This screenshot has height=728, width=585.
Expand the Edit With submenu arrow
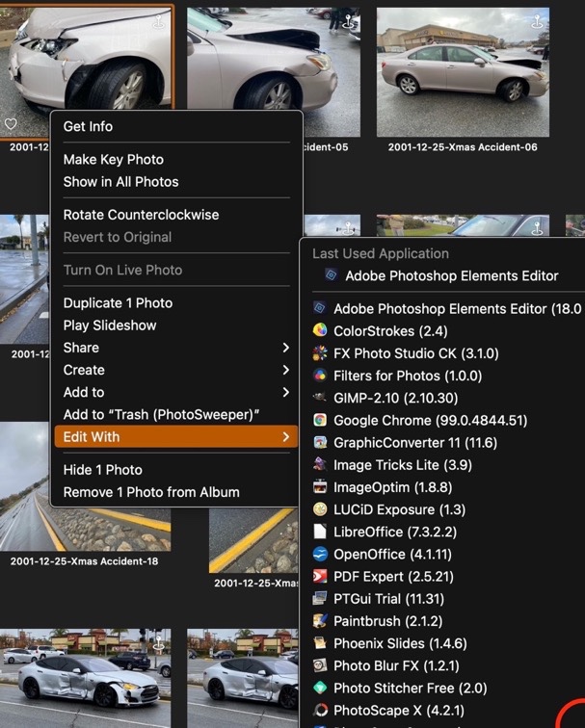(x=286, y=436)
